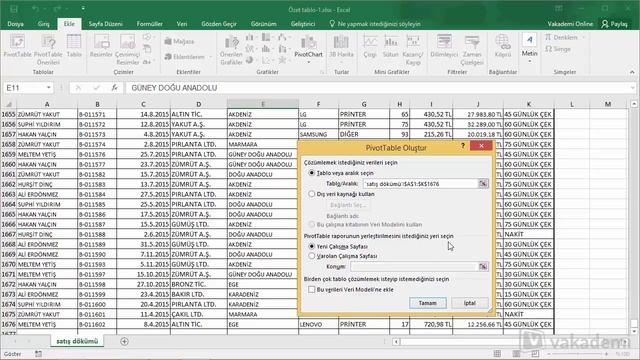Screen dimensions: 640x360
Task: Open the Name Box dropdown arrow
Action: pos(49,88)
